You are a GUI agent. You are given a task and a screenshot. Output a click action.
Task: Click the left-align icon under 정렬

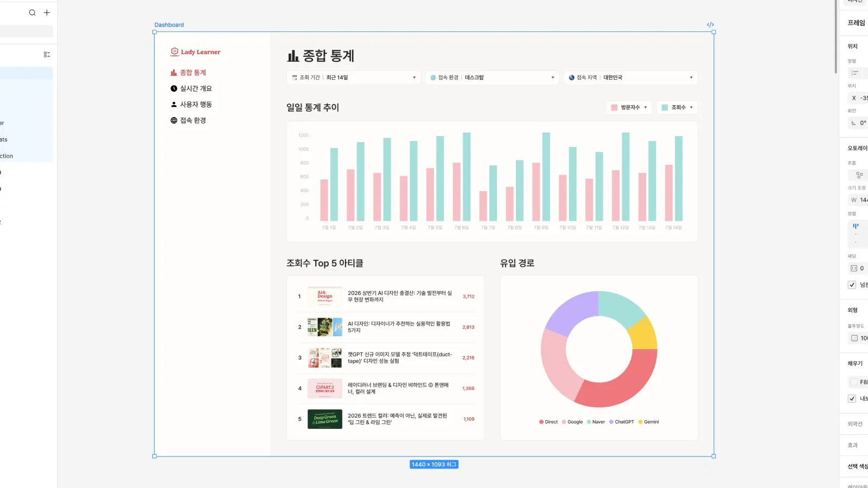(x=855, y=73)
